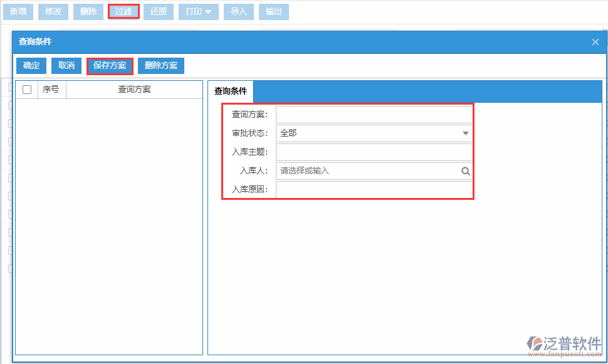This screenshot has width=608, height=364.
Task: Click the 修改 (Modify) toolbar button
Action: [53, 11]
